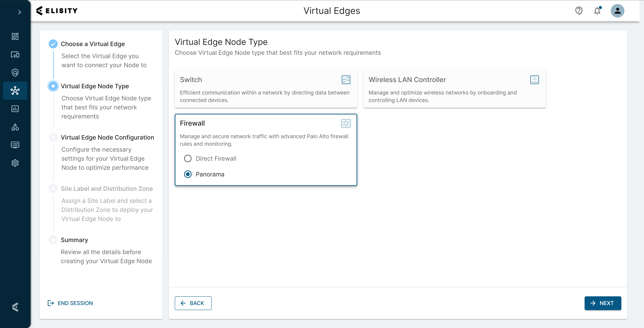Click the Firewall brick wall icon
Viewport: 644px width, 328px height.
point(346,123)
